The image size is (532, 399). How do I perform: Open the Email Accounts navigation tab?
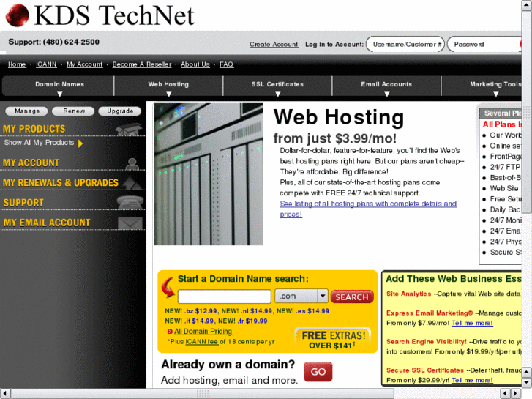(x=386, y=86)
